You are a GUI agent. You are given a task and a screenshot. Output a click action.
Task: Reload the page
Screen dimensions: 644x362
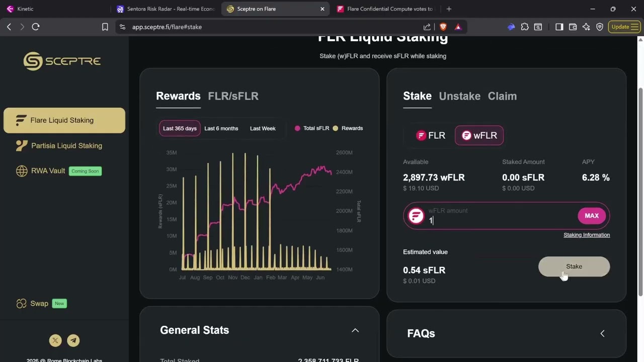[x=36, y=27]
